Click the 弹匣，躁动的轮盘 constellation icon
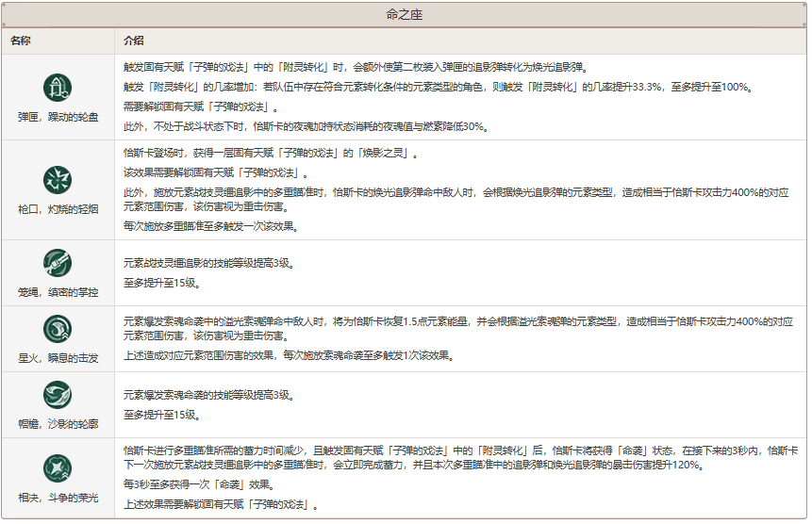Viewport: 812px width, 524px height. click(x=58, y=88)
